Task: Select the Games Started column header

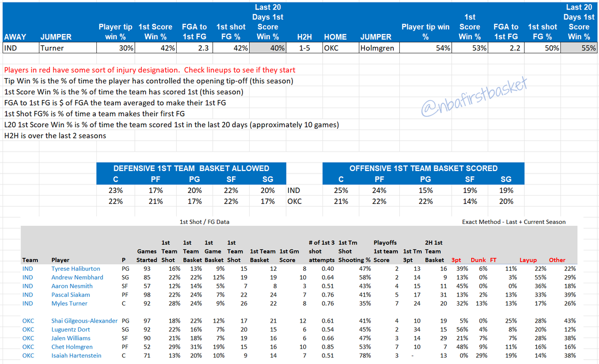Action: click(147, 256)
